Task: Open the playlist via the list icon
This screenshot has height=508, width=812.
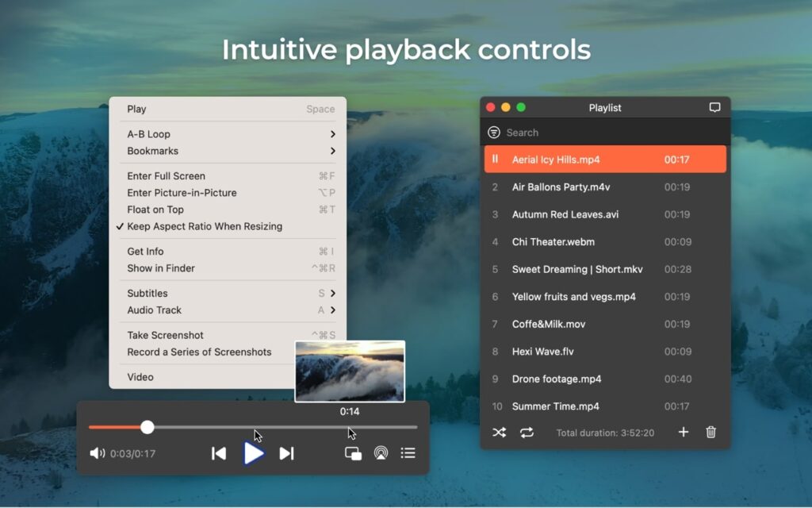Action: pyautogui.click(x=408, y=452)
